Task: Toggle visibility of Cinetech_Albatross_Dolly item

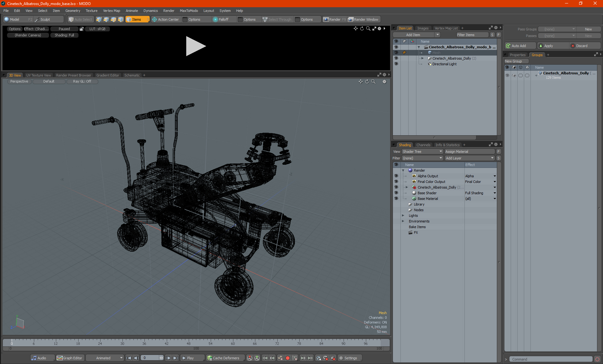Action: [396, 58]
